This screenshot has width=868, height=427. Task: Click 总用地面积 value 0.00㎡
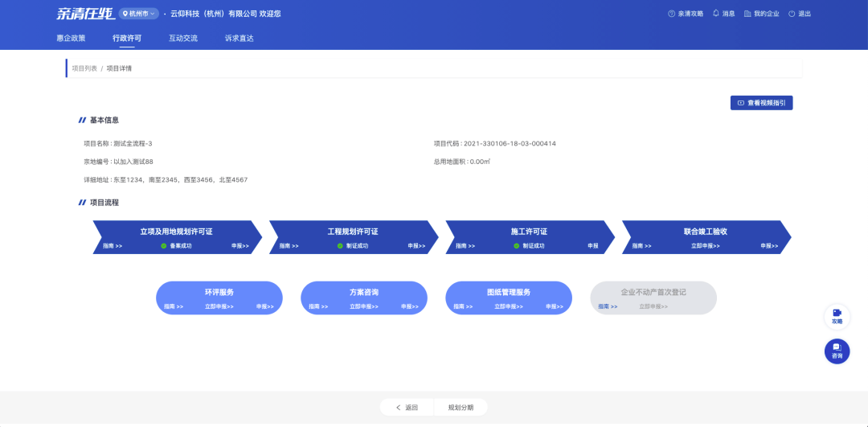point(481,162)
